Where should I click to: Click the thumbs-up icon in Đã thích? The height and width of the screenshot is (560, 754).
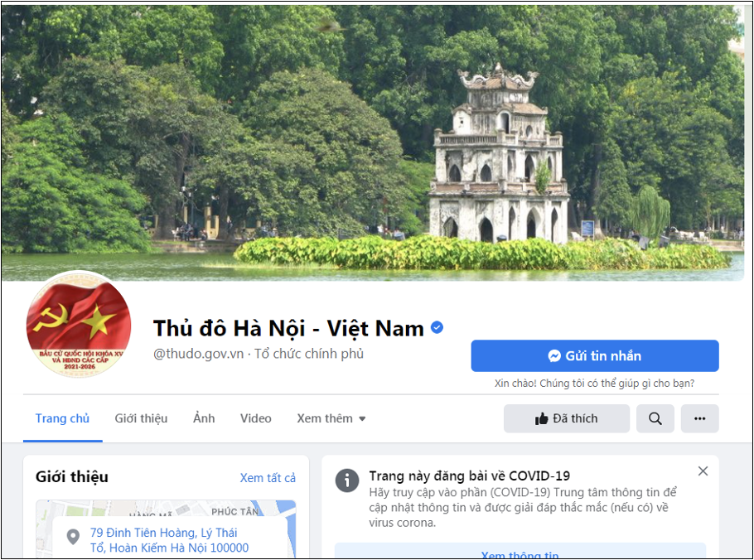541,418
